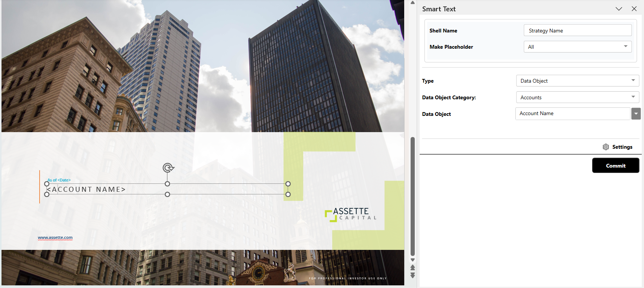
Task: Click the "As of <Date>" text
Action: pos(59,180)
